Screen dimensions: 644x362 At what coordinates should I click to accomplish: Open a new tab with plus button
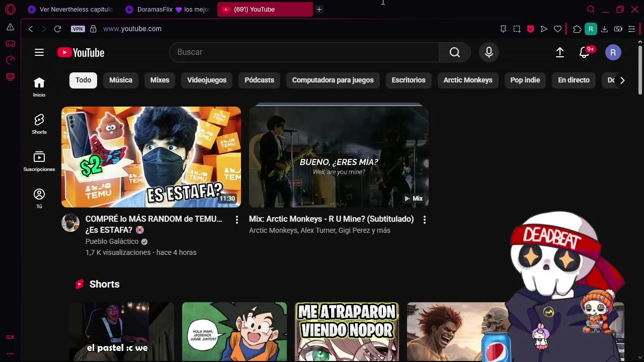tap(319, 9)
